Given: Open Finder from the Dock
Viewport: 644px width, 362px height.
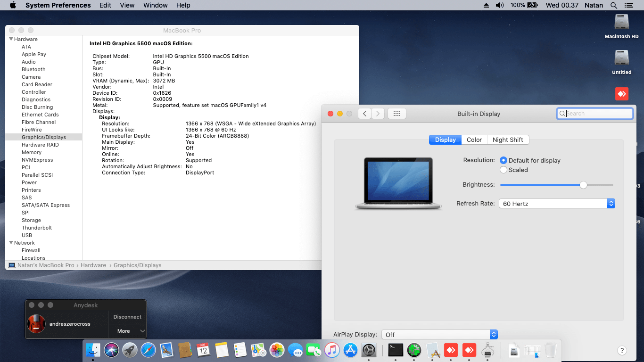Looking at the screenshot, I should click(x=93, y=350).
